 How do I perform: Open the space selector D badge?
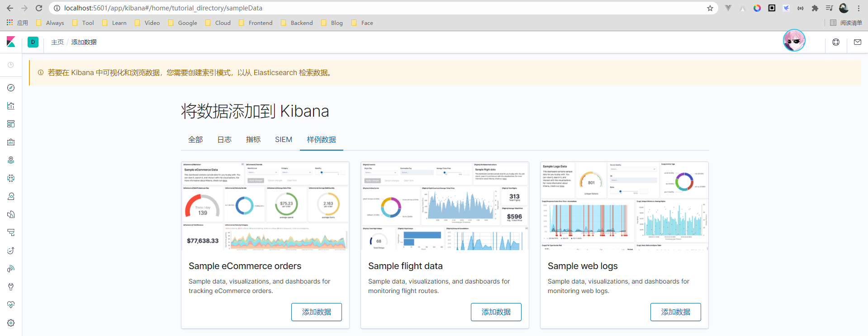pos(33,42)
